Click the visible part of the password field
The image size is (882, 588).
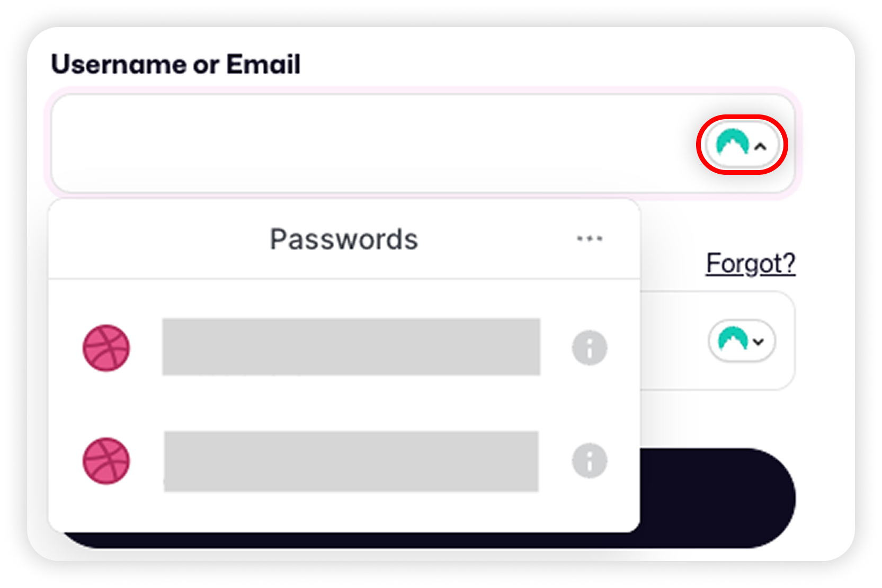pyautogui.click(x=673, y=341)
